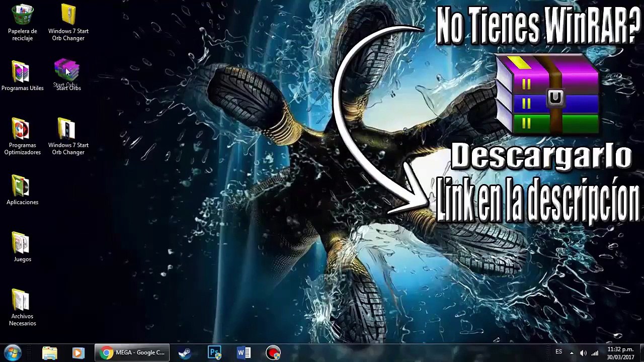644x362 pixels.
Task: Select the Archivos Necesarios folder
Action: tap(23, 308)
